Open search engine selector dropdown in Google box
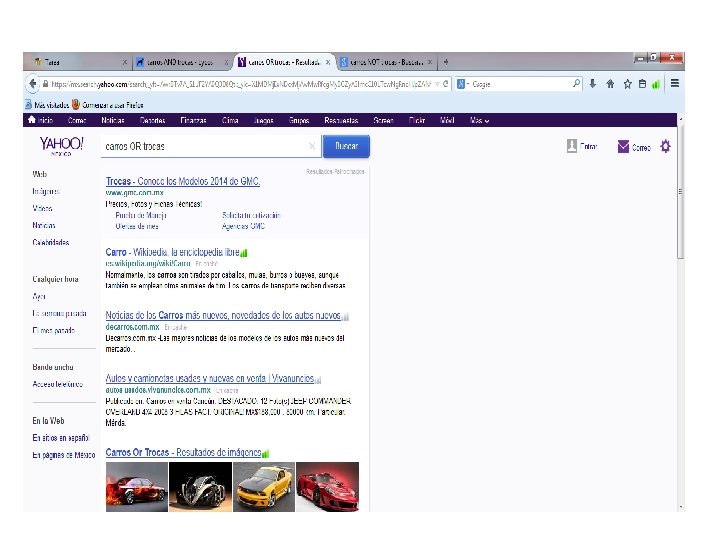Image resolution: width=720 pixels, height=540 pixels. click(x=463, y=84)
